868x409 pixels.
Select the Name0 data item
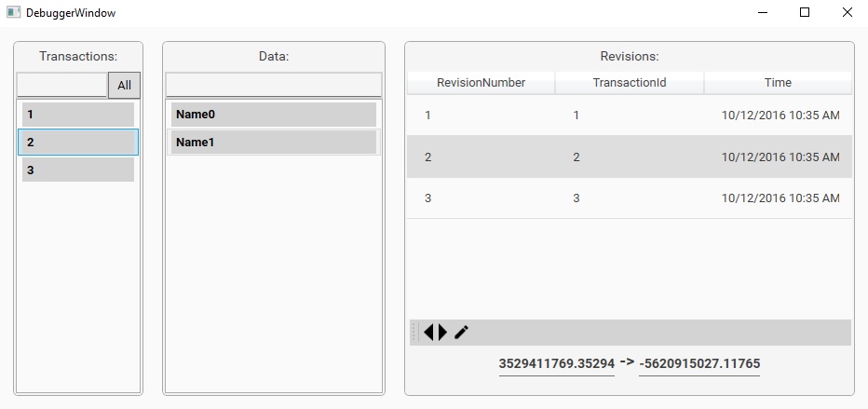[x=273, y=115]
